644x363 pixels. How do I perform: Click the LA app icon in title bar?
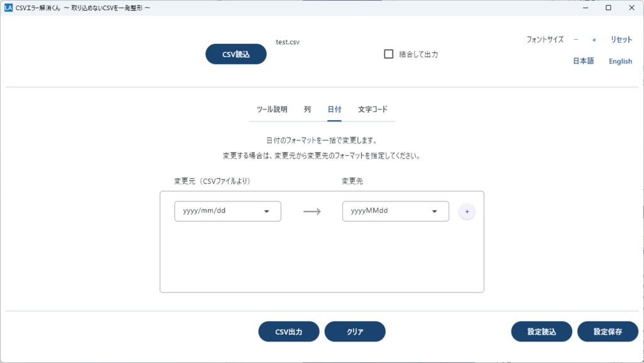click(x=8, y=8)
